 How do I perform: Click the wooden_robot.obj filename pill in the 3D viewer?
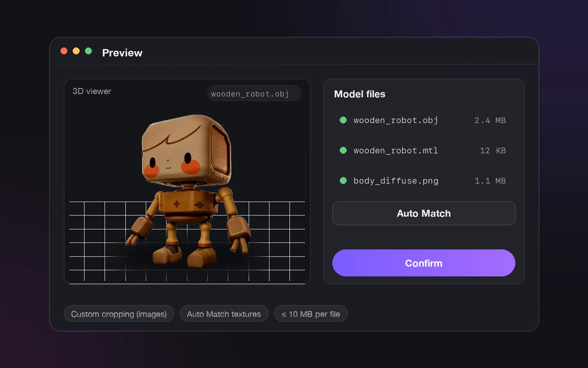coord(254,93)
